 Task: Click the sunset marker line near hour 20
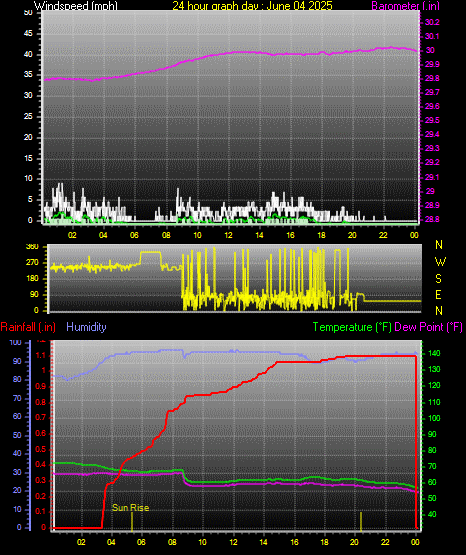click(361, 521)
